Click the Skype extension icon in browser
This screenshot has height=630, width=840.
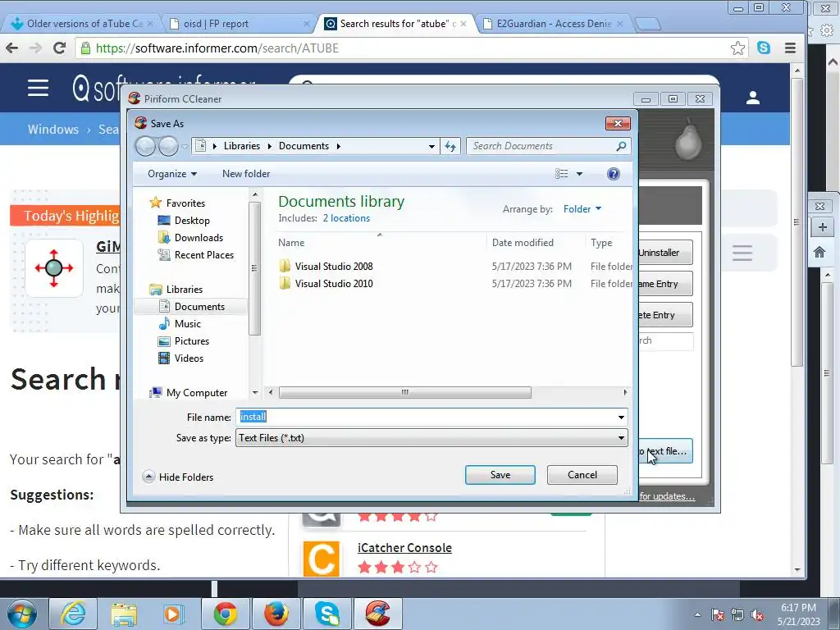764,48
